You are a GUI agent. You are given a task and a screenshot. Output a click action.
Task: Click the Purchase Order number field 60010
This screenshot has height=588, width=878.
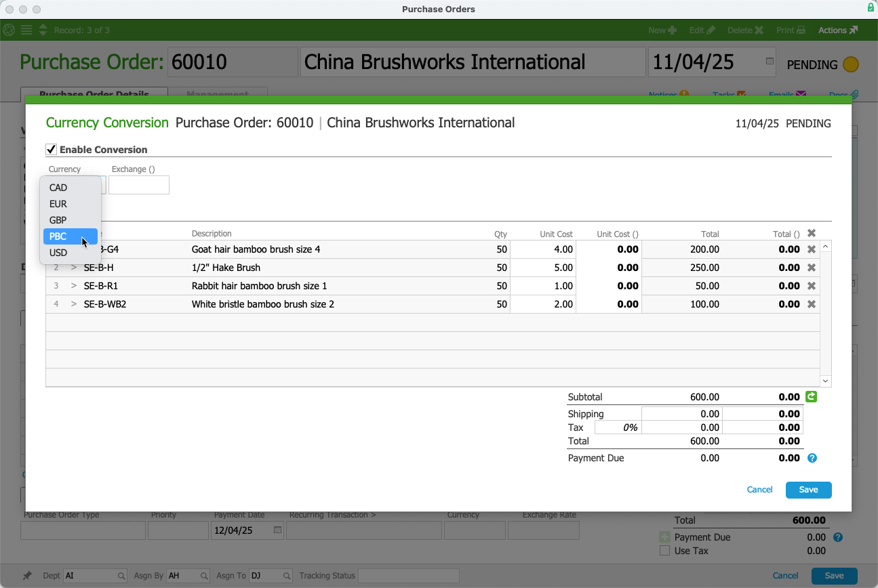(233, 62)
